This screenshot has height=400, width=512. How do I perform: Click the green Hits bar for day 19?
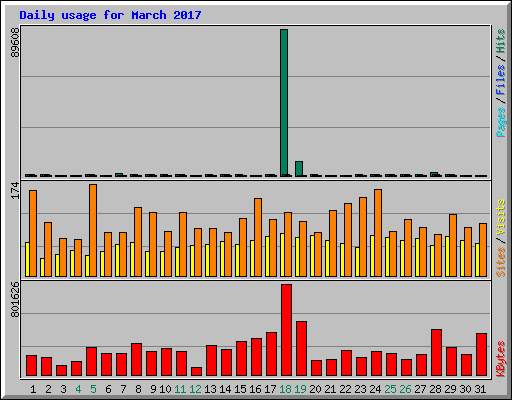click(x=299, y=169)
